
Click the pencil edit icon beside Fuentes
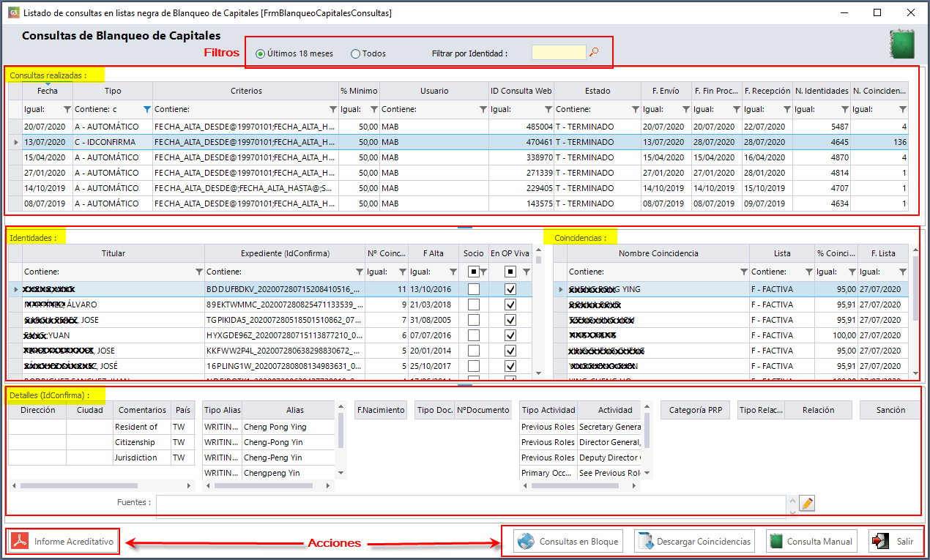pos(807,503)
